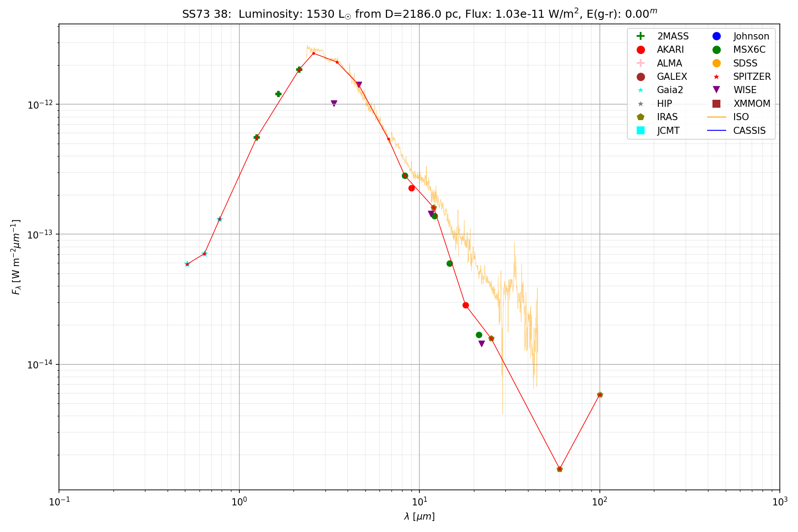Click the CASSIS blue line legend swatch
The width and height of the screenshot is (798, 532).
(x=716, y=130)
